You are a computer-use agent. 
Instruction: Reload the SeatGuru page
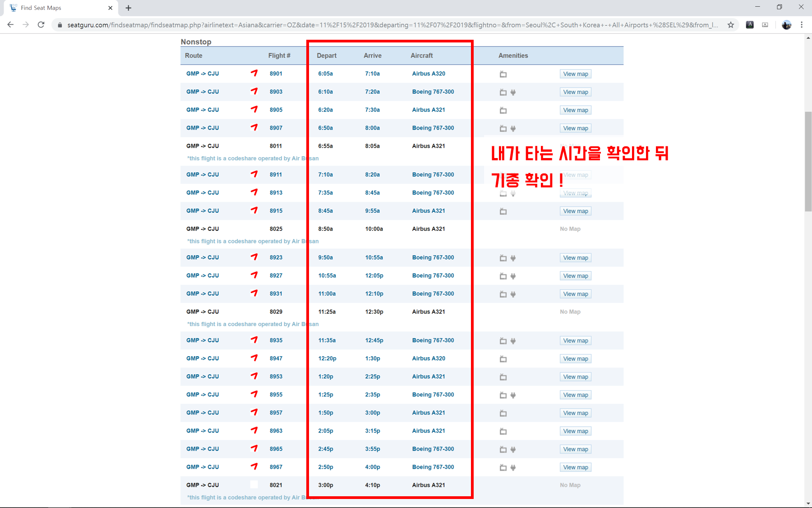[x=41, y=25]
